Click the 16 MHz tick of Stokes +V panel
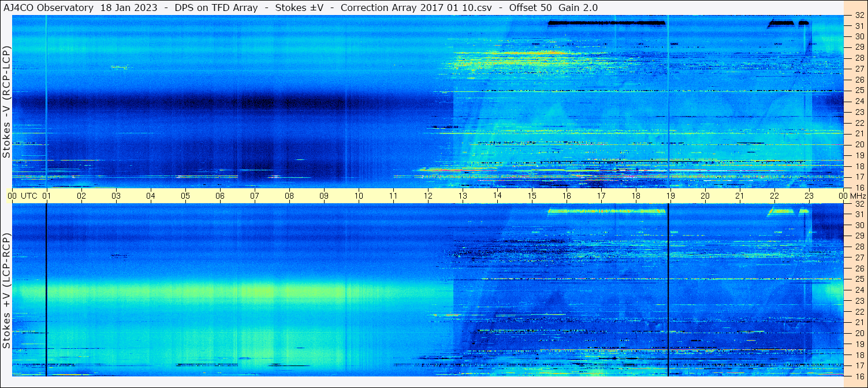Viewport: 868px width, 388px height. coord(859,376)
